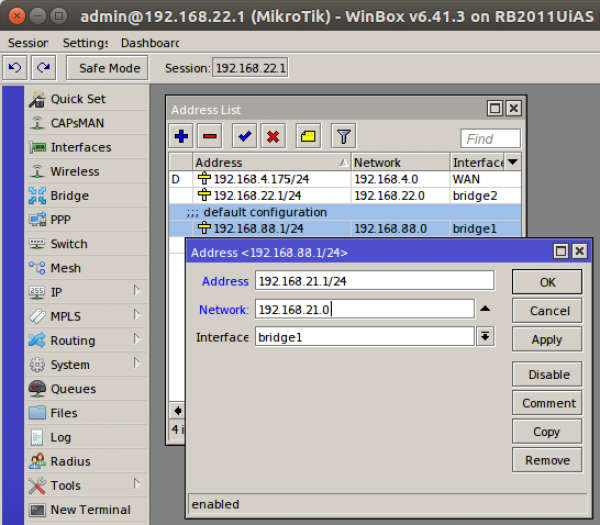
Task: Click the Address field in the dialog
Action: pyautogui.click(x=375, y=281)
